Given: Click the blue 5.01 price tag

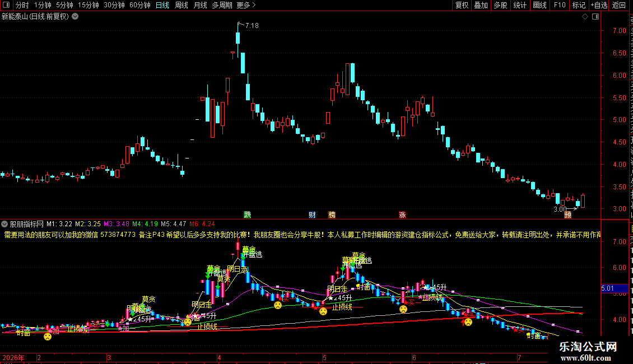Looking at the screenshot, I should click(x=615, y=288).
